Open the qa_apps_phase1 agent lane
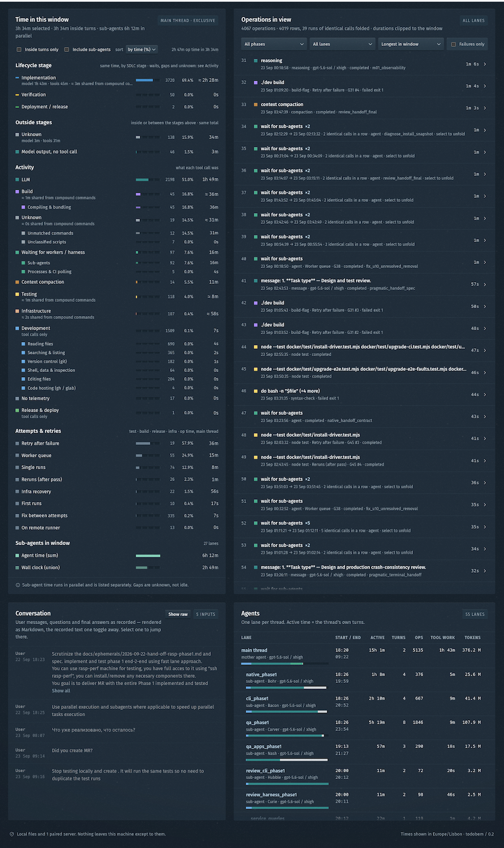This screenshot has height=848, width=504. click(x=364, y=752)
